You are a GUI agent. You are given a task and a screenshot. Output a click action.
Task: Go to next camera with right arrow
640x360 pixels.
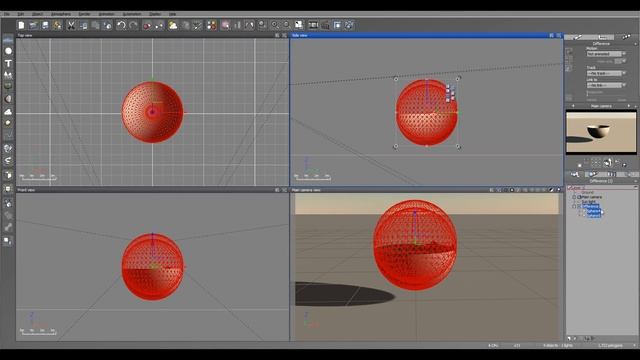629,106
